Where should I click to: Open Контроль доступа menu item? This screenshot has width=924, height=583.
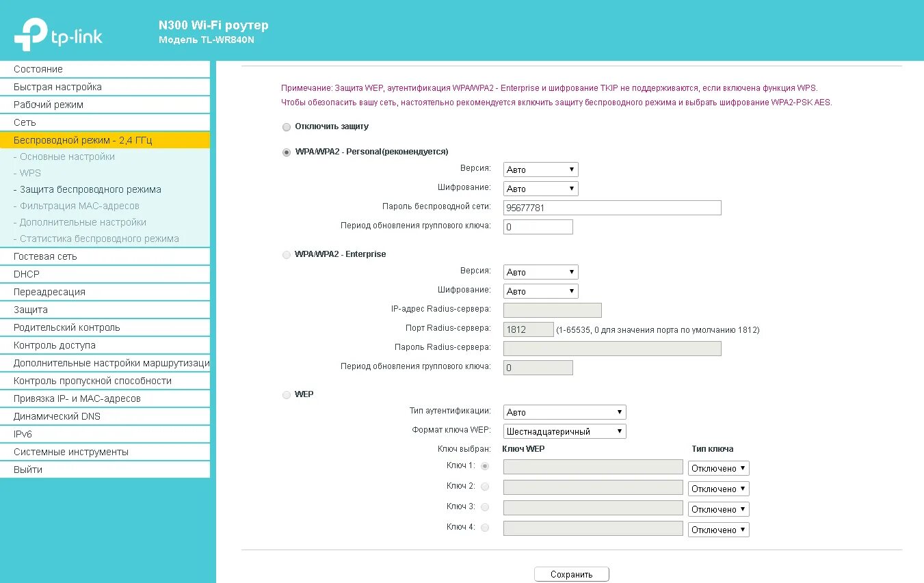pos(105,345)
